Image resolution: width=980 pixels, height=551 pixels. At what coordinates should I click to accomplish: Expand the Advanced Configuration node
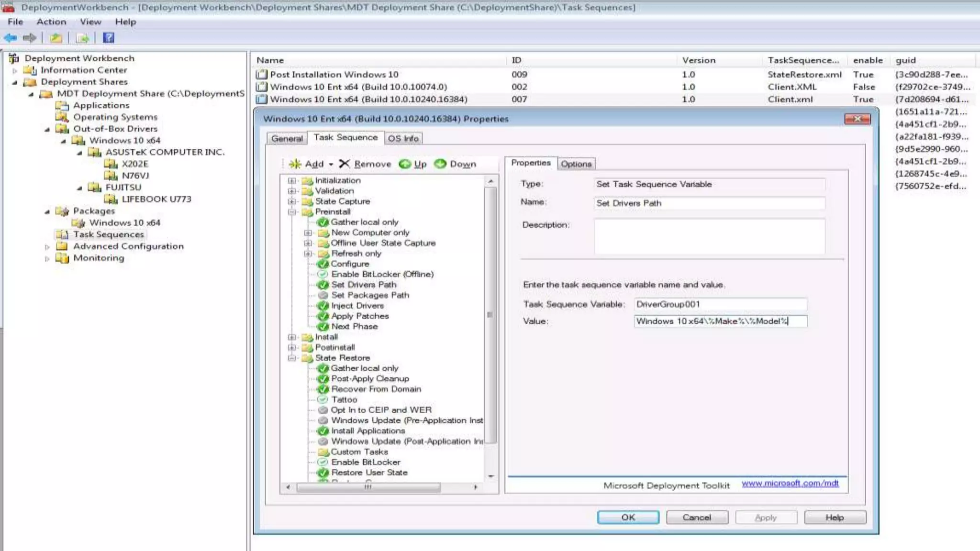point(47,247)
